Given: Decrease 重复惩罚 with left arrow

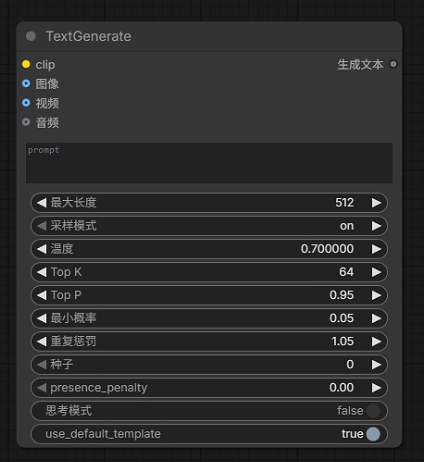Looking at the screenshot, I should pyautogui.click(x=42, y=341).
